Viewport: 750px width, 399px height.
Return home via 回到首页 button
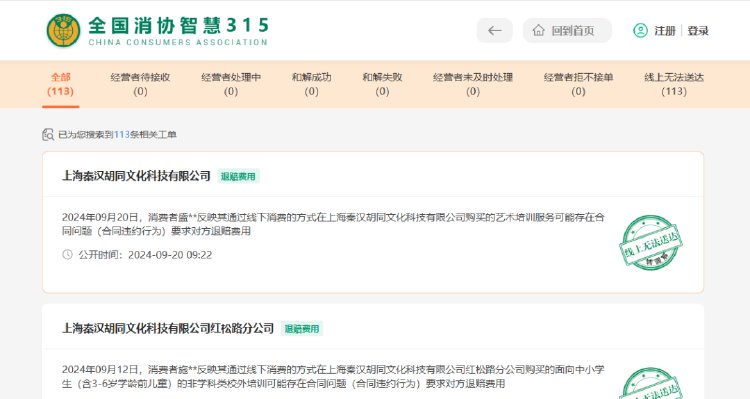tap(567, 31)
